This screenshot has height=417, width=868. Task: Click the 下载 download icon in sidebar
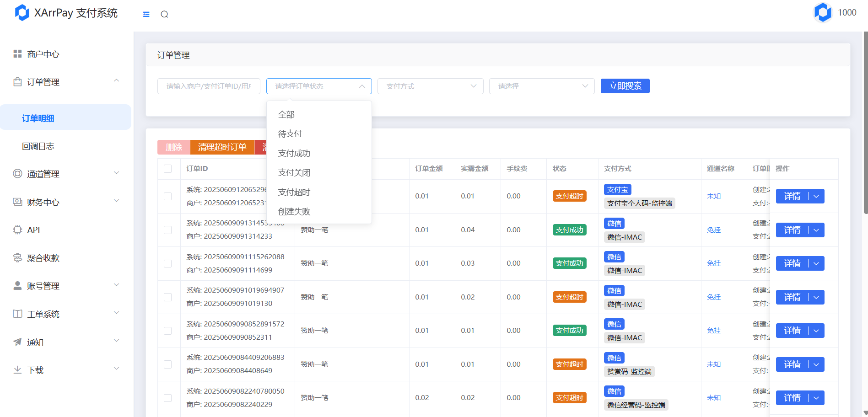point(17,370)
